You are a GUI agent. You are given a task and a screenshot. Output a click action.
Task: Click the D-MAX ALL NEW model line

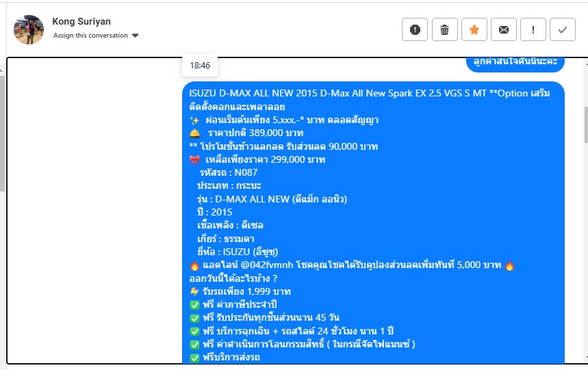[x=272, y=199]
